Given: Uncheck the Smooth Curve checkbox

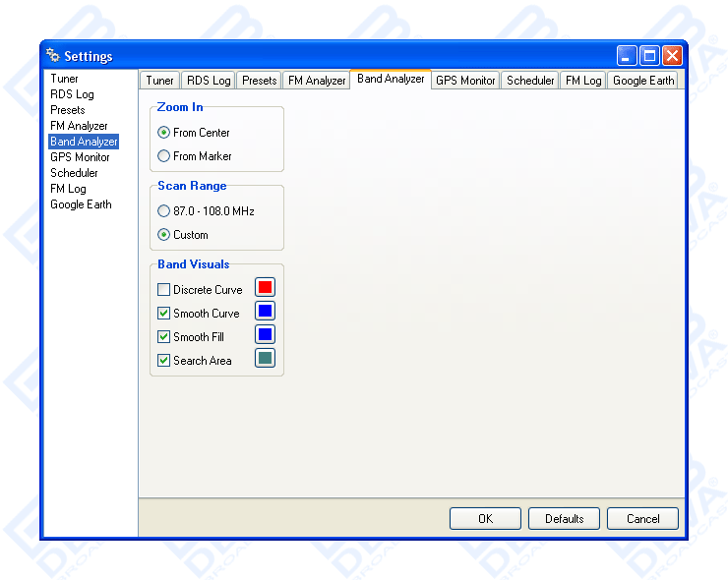Looking at the screenshot, I should pos(164,314).
